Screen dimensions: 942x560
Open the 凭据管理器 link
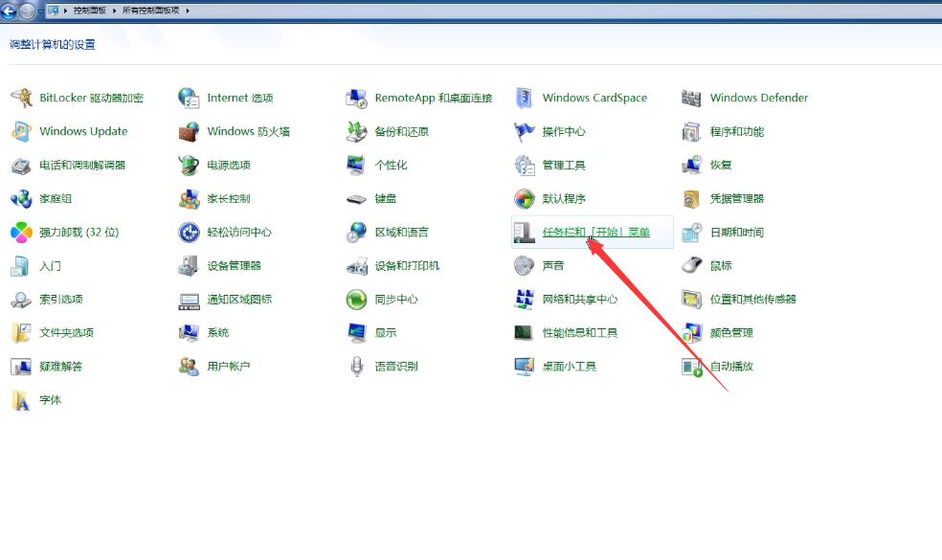(736, 198)
